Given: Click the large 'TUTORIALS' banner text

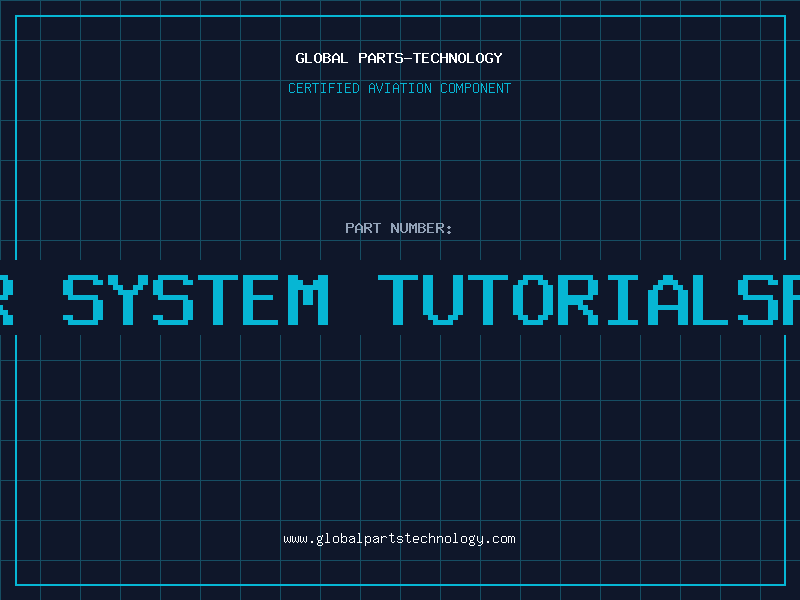Looking at the screenshot, I should pos(579,299).
